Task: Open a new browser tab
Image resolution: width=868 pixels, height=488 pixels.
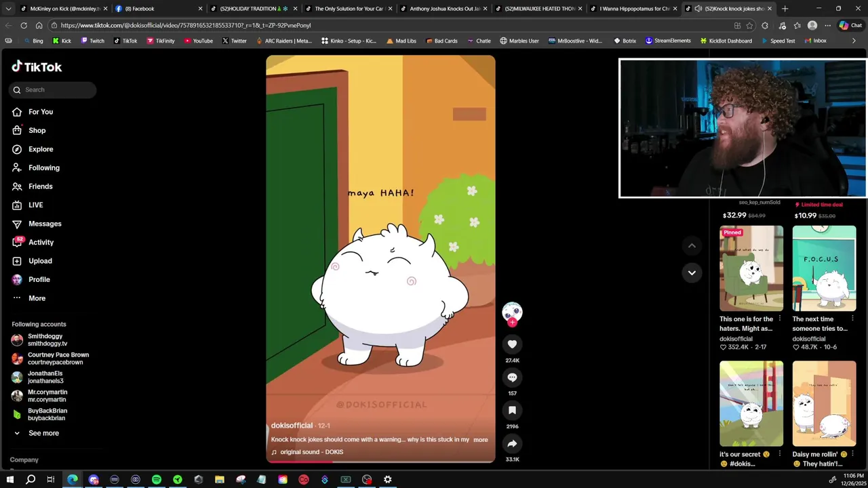Action: click(785, 9)
